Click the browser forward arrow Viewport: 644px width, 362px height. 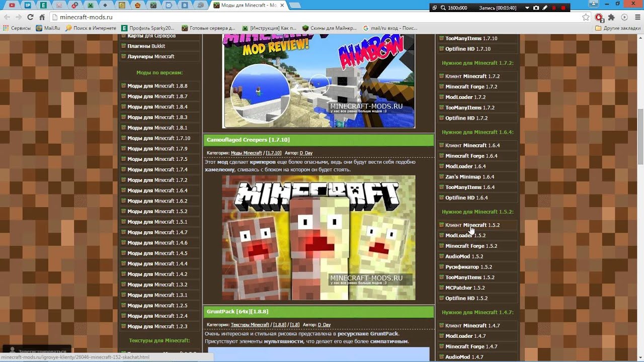point(19,17)
